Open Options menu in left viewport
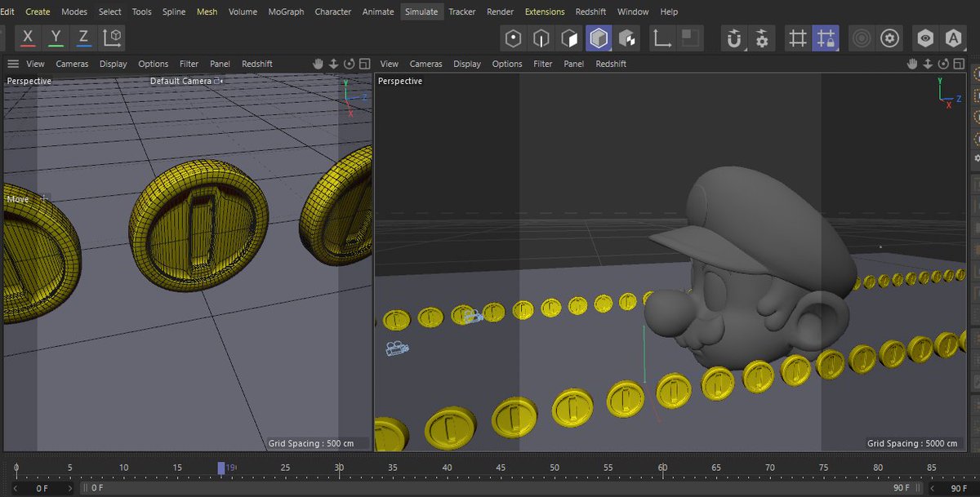Viewport: 980px width, 497px height. pos(153,64)
